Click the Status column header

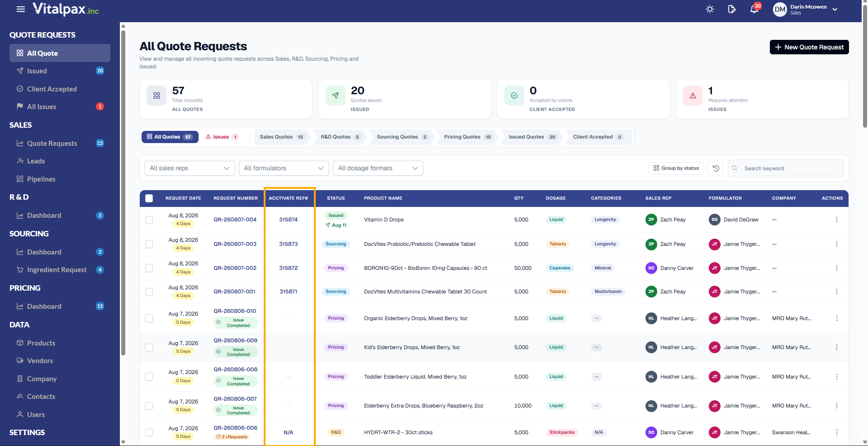click(x=336, y=198)
